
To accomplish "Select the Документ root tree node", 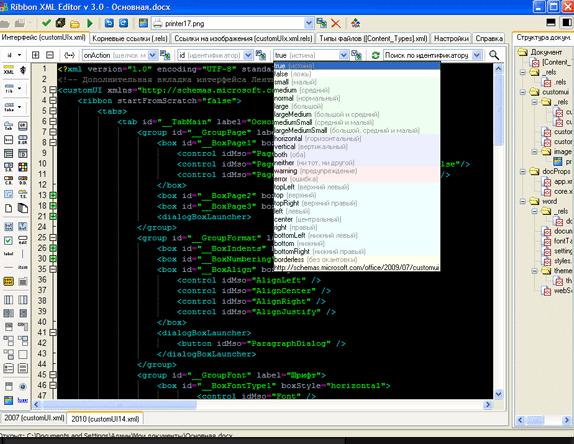I will click(x=545, y=52).
